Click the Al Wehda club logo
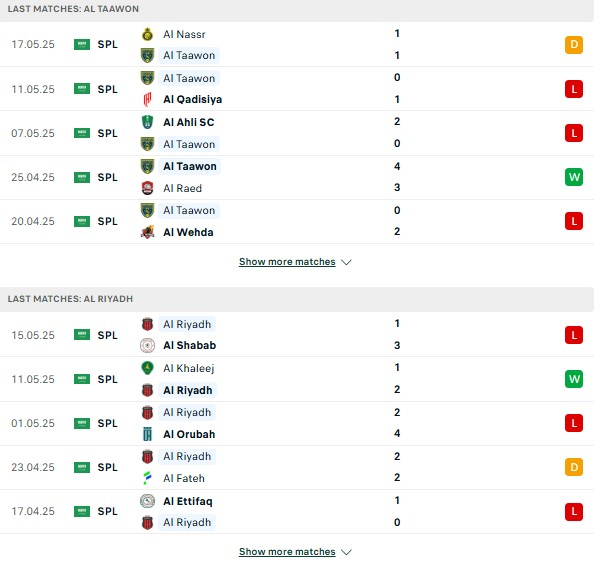Viewport: 600px width, 575px height. tap(147, 232)
